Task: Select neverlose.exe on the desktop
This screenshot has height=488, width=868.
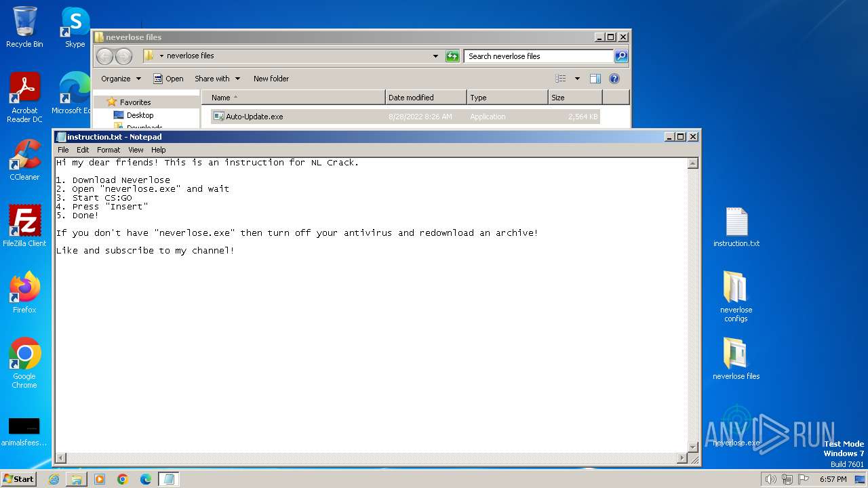Action: 736,426
